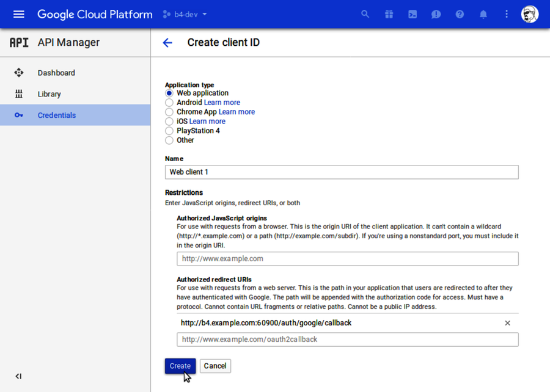Viewport: 550px width, 392px height.
Task: Collapse the left sidebar with the arrow
Action: tap(18, 376)
